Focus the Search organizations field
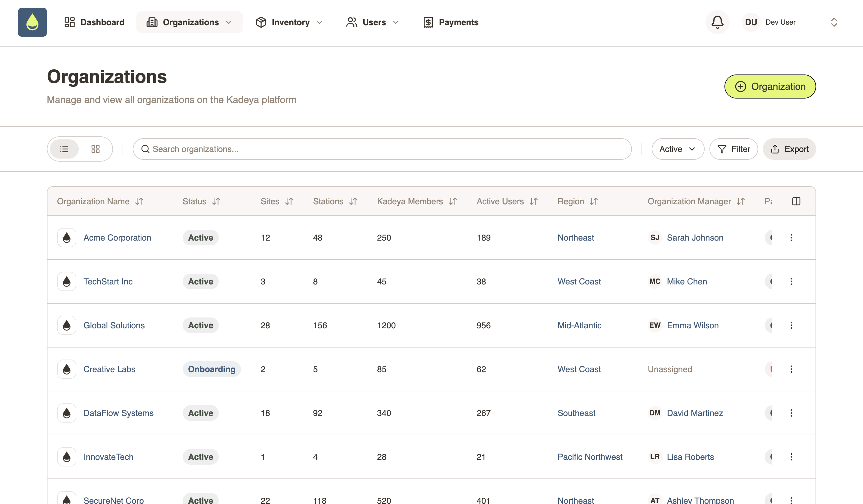863x504 pixels. pyautogui.click(x=382, y=149)
